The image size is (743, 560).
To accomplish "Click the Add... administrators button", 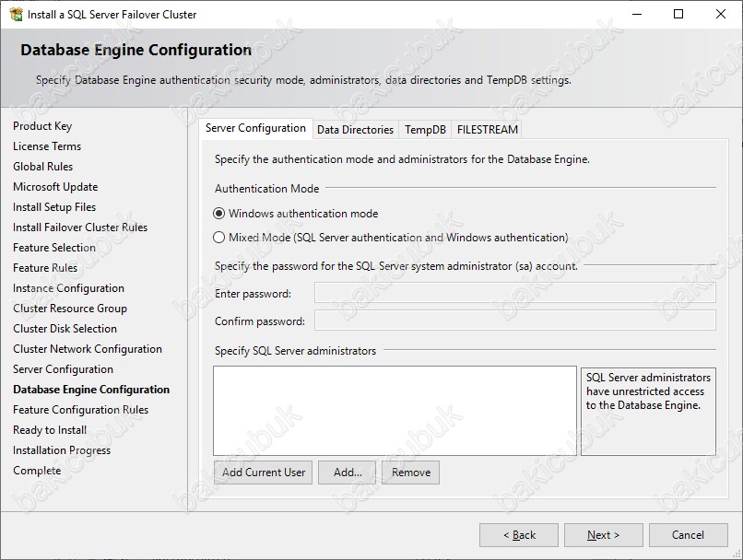I will point(347,472).
